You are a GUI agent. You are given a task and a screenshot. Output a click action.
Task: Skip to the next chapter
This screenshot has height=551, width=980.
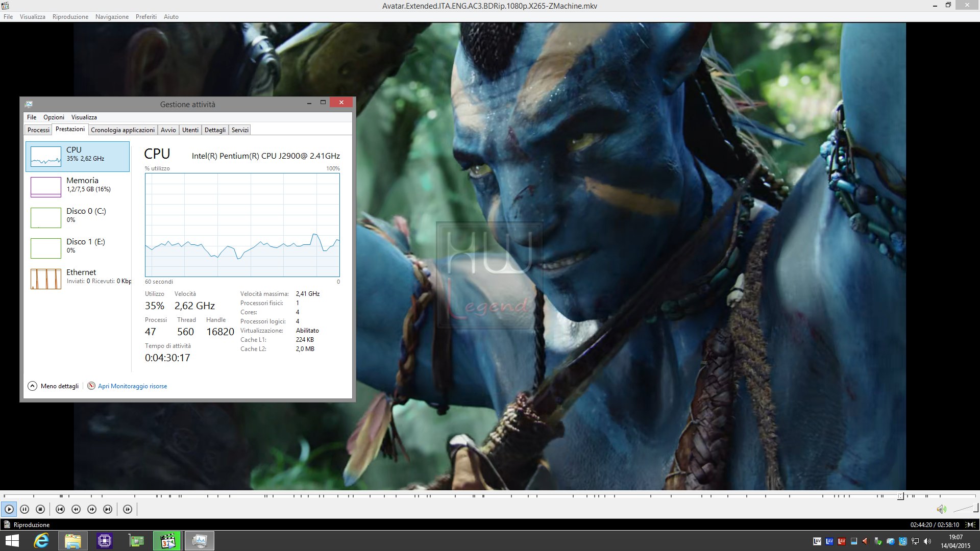[108, 509]
